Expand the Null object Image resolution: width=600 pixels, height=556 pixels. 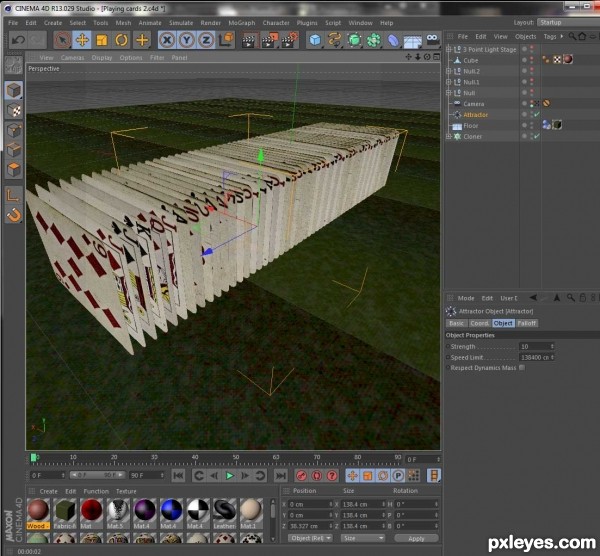tap(449, 93)
